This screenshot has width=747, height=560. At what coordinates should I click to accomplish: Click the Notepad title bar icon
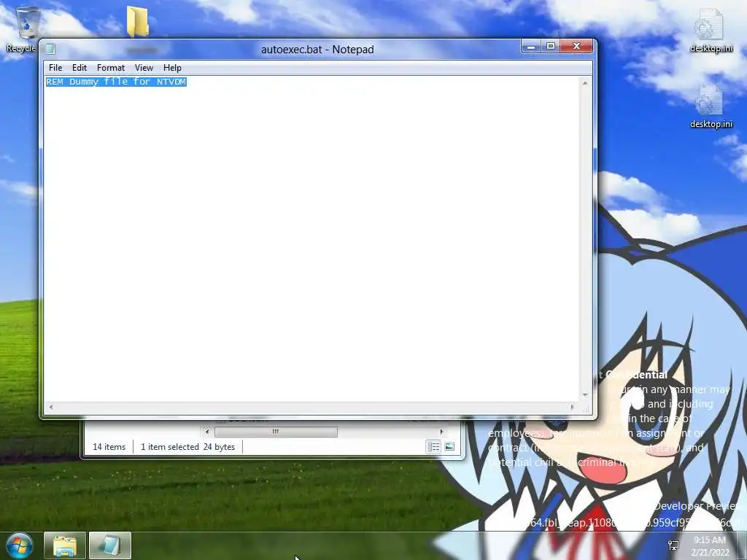50,49
